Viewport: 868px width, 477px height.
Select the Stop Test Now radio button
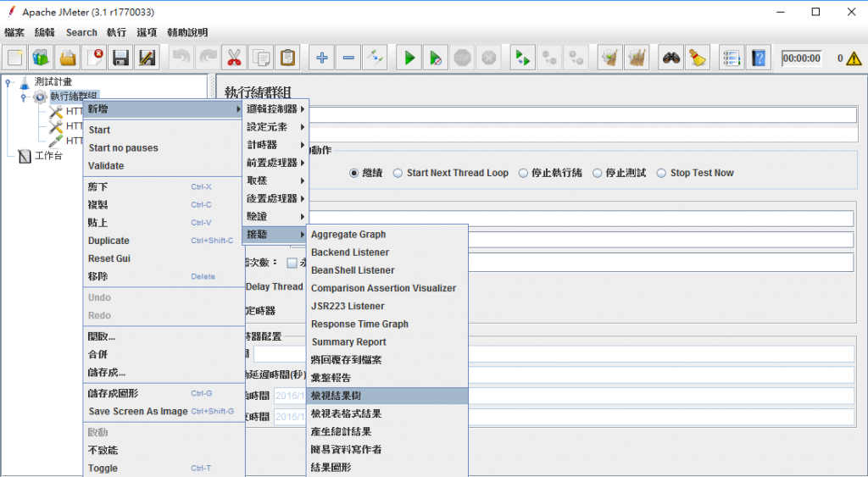[x=661, y=173]
